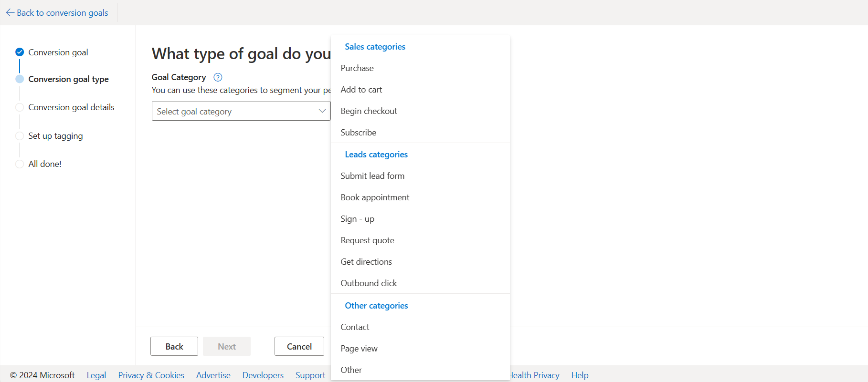
Task: Click the Sales categories header
Action: (375, 47)
